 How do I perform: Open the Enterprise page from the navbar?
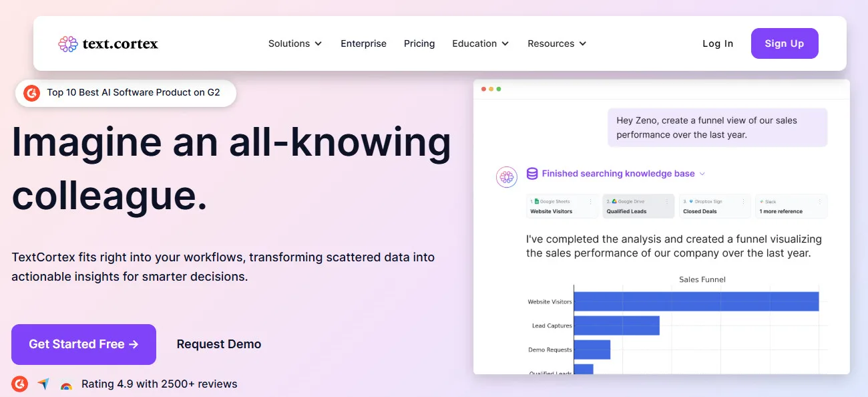[x=364, y=43]
